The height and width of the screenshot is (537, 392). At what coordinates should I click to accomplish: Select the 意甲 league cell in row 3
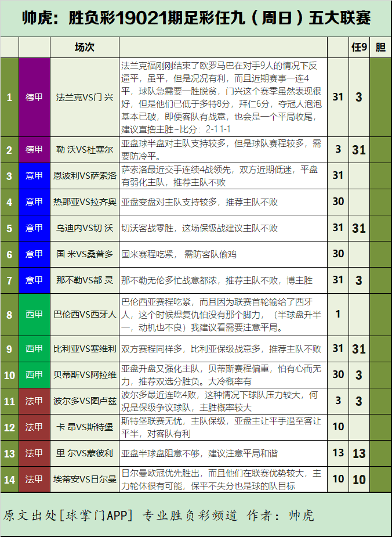pyautogui.click(x=34, y=176)
